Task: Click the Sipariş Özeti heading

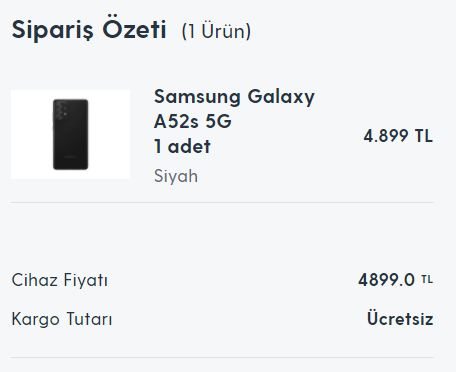Action: [89, 30]
